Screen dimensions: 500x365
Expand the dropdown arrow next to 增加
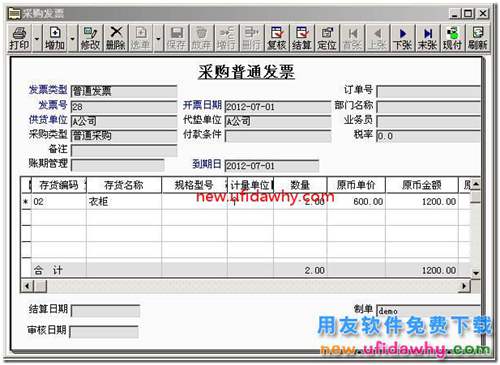point(72,38)
